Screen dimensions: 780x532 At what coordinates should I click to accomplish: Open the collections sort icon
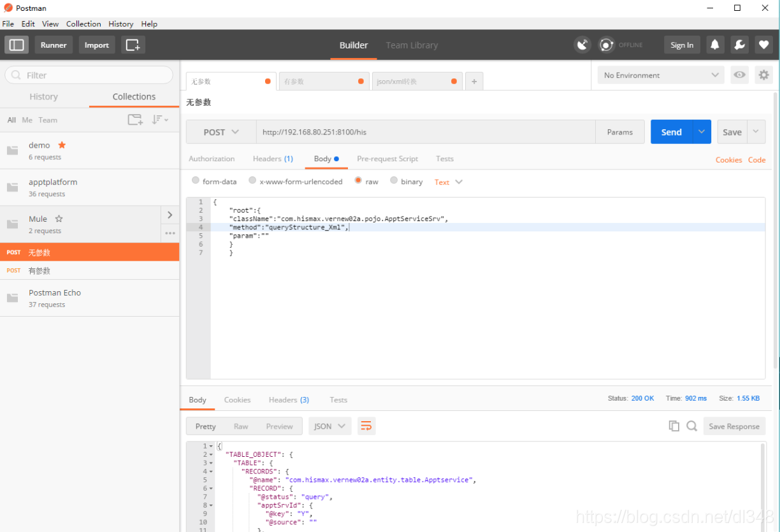[x=159, y=120]
